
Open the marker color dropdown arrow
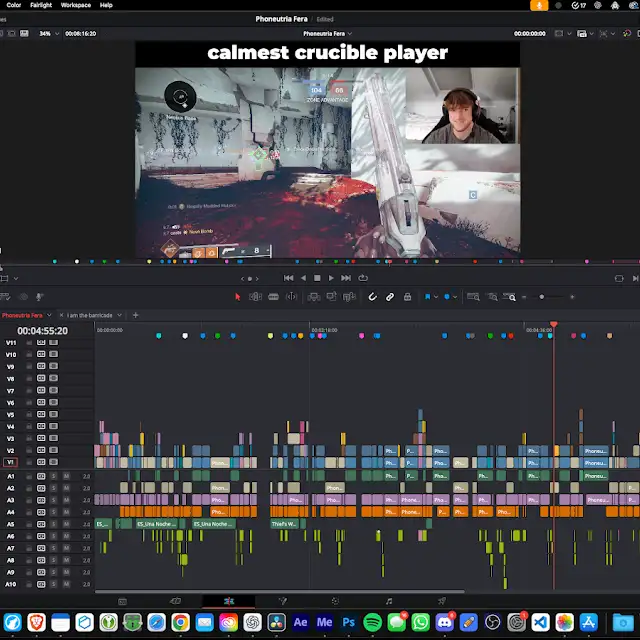(x=455, y=297)
